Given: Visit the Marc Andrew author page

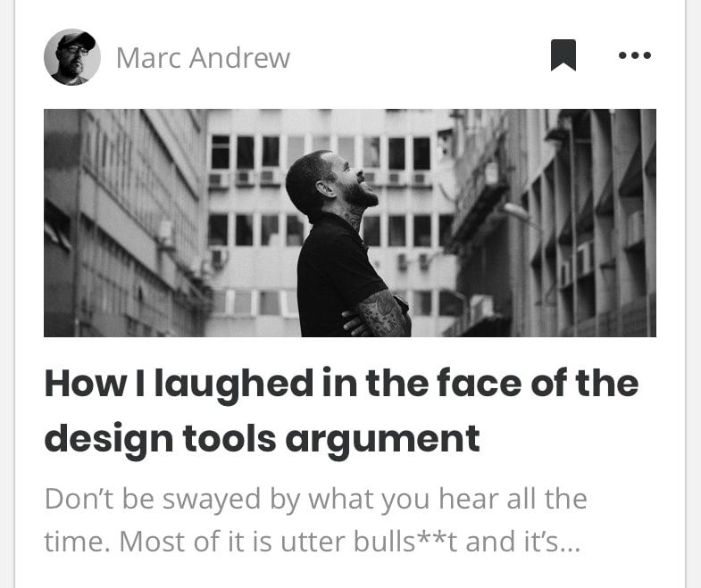Looking at the screenshot, I should click(x=203, y=58).
